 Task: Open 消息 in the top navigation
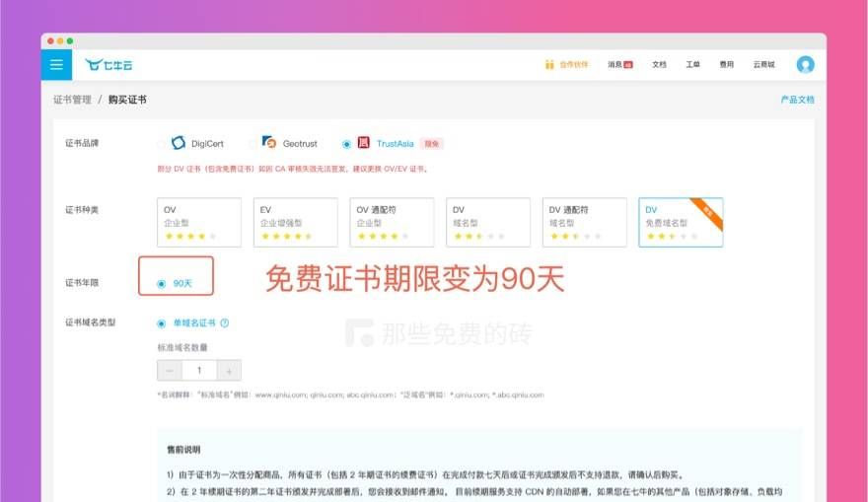point(615,65)
